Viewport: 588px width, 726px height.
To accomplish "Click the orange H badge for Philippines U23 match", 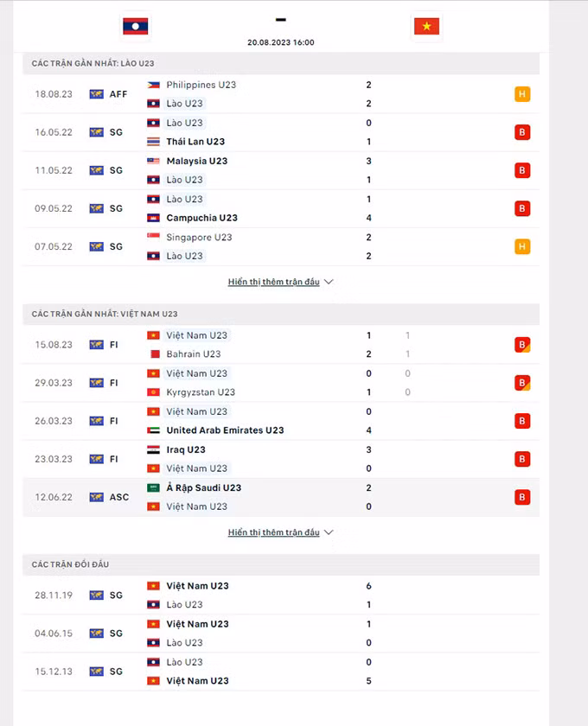I will [522, 94].
